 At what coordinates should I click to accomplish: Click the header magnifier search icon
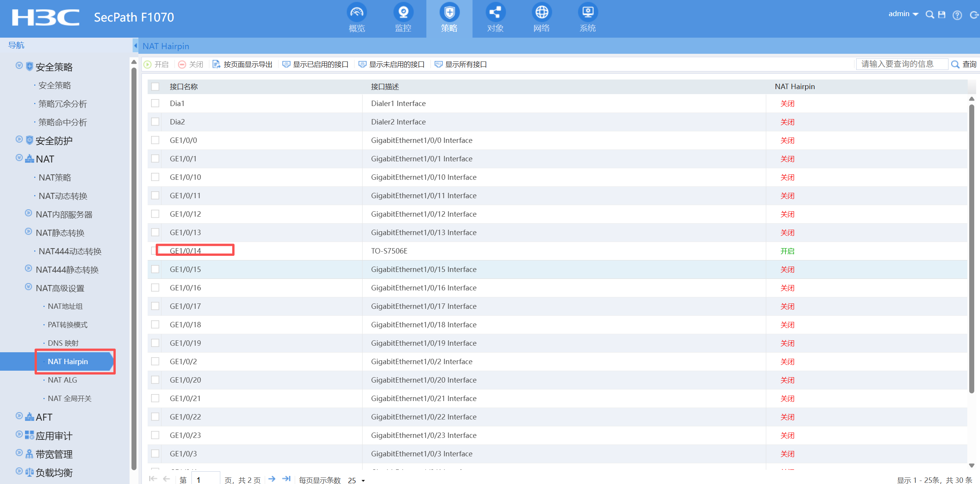[x=930, y=15]
